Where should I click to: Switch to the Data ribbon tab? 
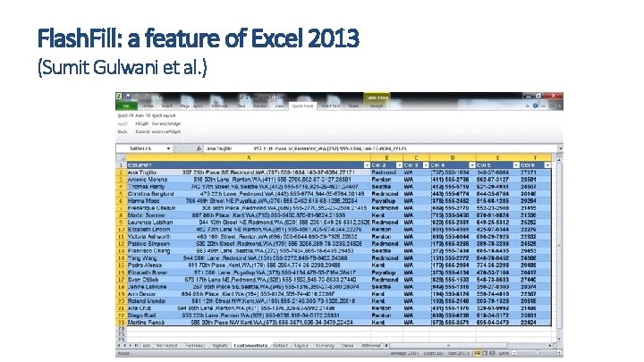241,105
